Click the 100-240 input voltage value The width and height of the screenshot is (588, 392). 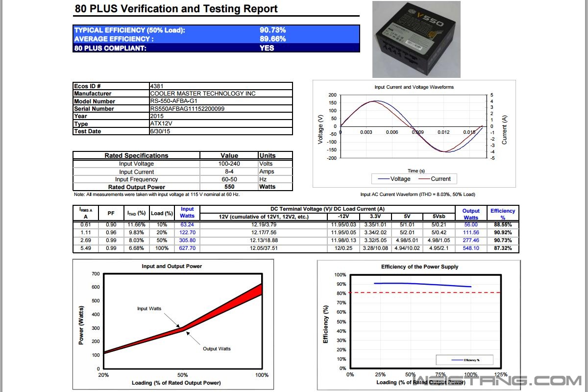(229, 164)
